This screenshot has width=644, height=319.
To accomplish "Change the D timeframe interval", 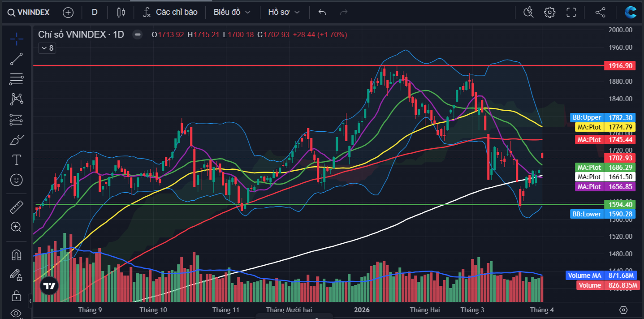I will [95, 12].
